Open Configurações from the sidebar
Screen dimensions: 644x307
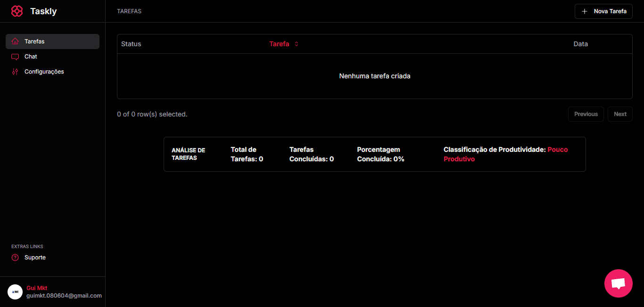coord(44,72)
